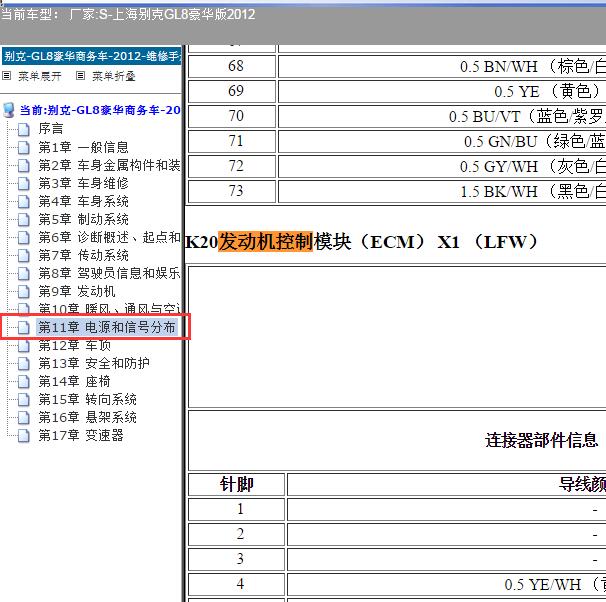Click page icon for 第11章 电源和信号分布
The width and height of the screenshot is (606, 602).
tap(24, 328)
